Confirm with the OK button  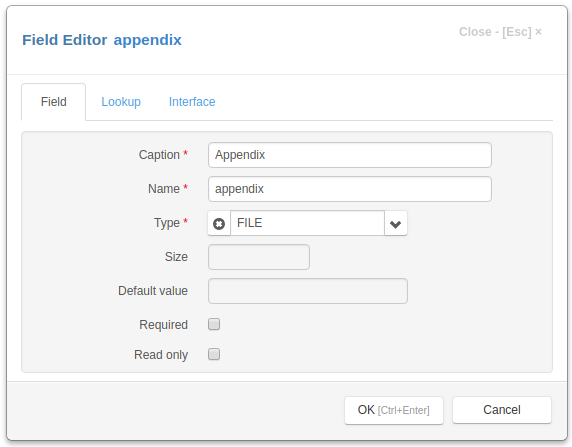pos(394,410)
